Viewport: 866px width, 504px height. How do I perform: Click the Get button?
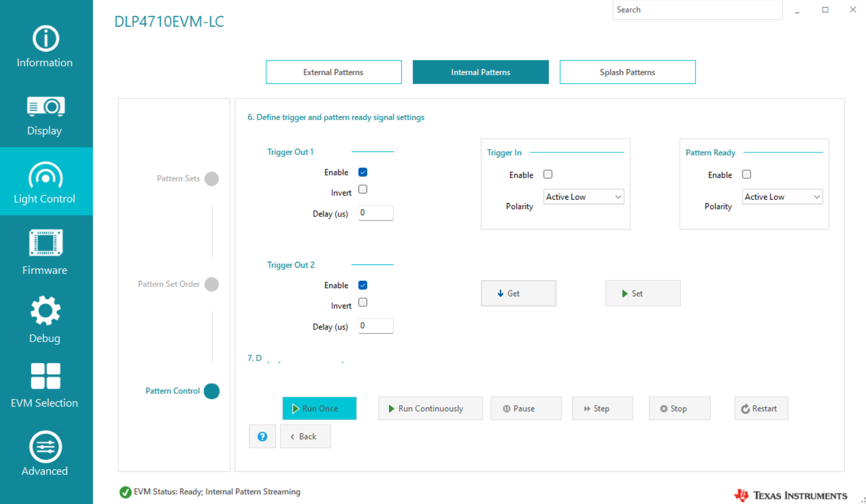point(519,294)
